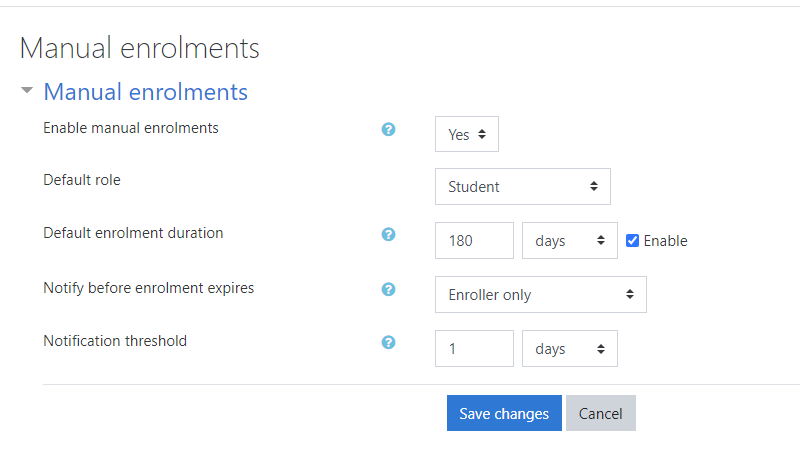
Task: Open help for Enable manual enrolments
Action: (389, 129)
